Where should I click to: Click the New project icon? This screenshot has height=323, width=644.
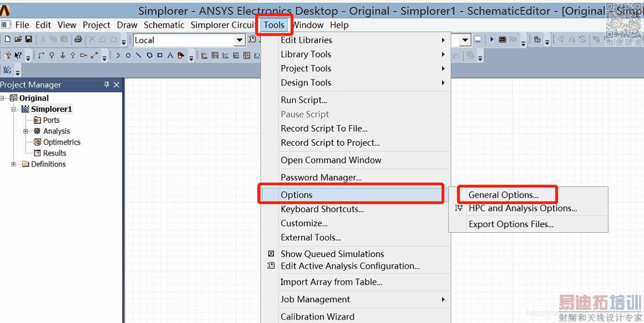(7, 39)
